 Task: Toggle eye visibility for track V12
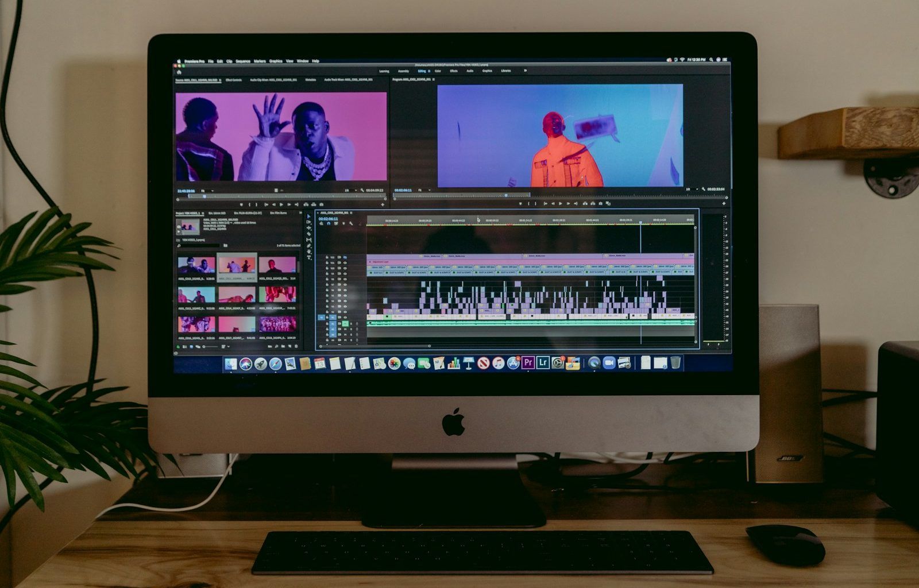(x=345, y=257)
